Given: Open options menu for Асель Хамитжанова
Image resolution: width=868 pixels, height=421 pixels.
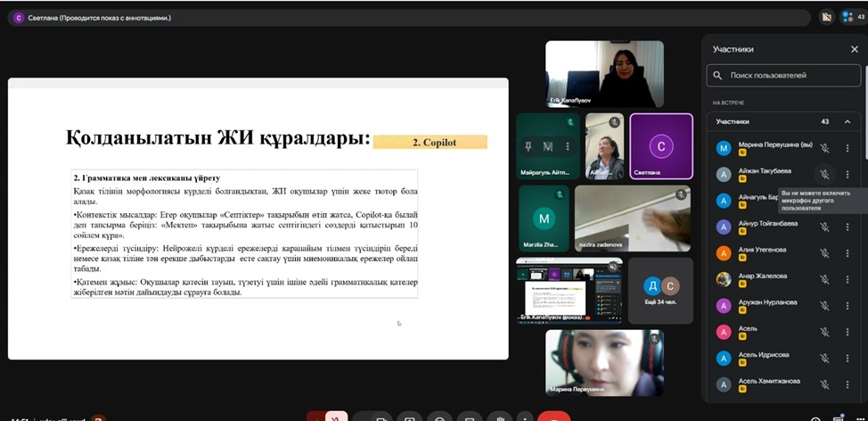Looking at the screenshot, I should 848,383.
